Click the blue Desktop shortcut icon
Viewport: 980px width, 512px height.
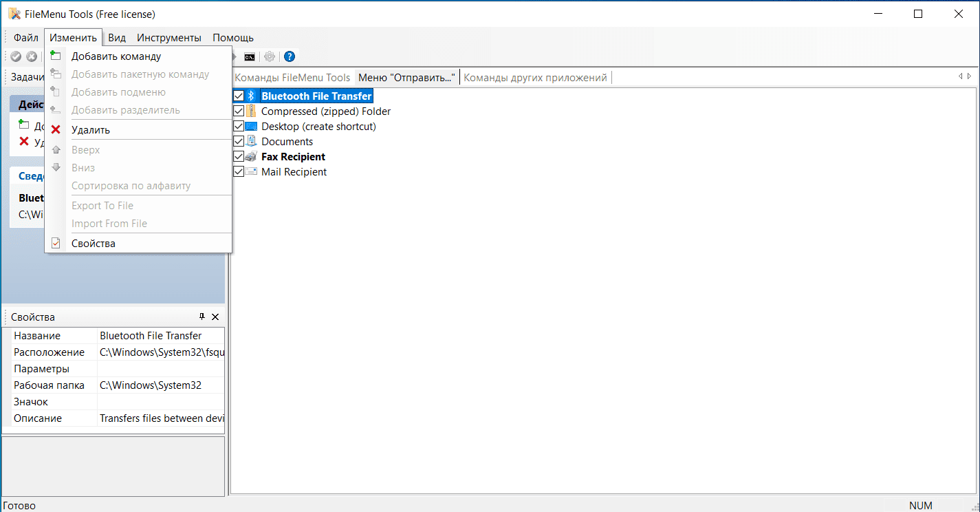(x=252, y=127)
